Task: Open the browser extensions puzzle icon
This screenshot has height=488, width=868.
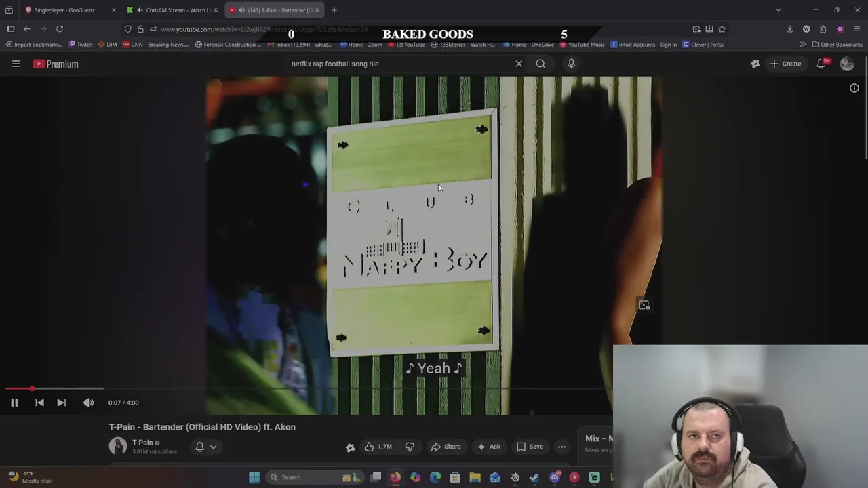Action: point(823,29)
